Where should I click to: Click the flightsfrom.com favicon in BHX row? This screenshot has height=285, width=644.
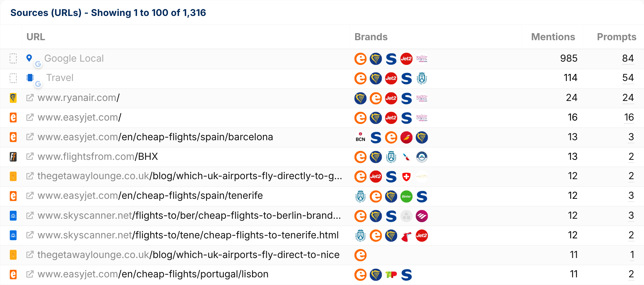point(13,157)
